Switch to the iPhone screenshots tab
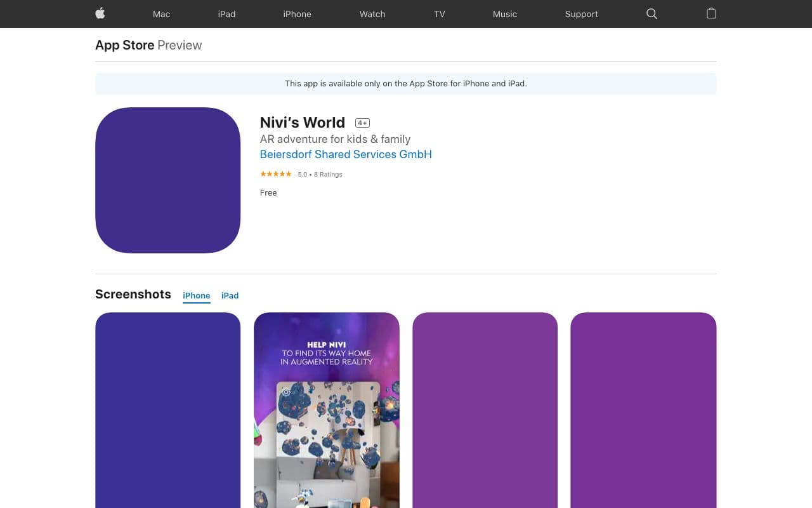This screenshot has width=812, height=508. [197, 296]
